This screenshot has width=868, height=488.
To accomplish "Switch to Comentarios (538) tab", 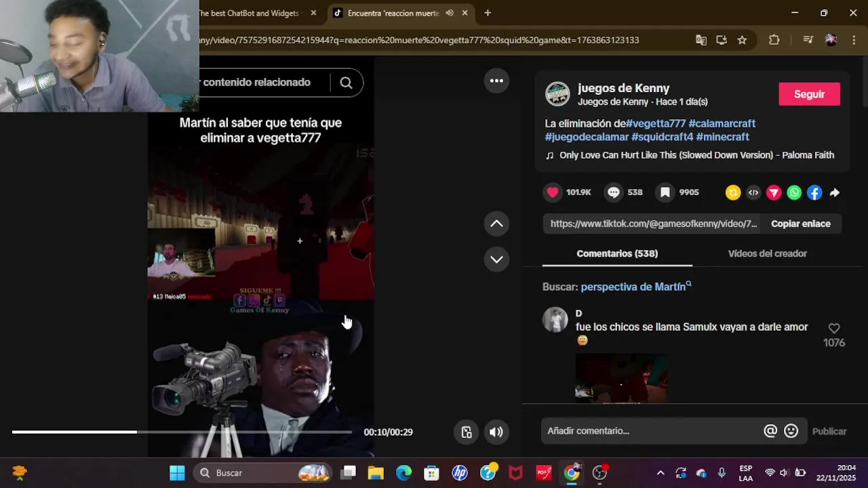I will pyautogui.click(x=617, y=253).
